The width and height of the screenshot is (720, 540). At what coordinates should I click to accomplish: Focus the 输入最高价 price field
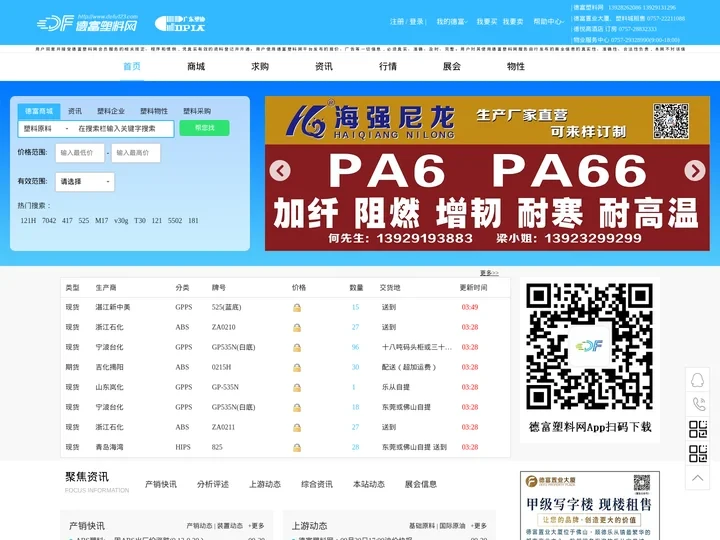(136, 153)
